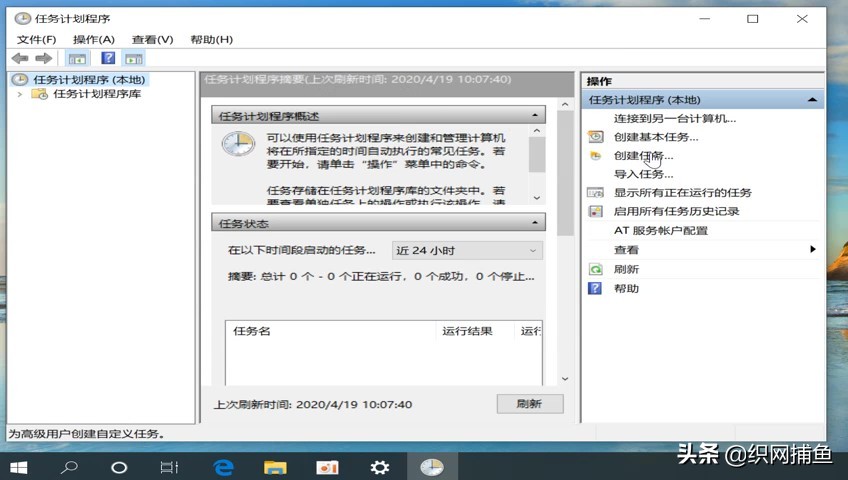The height and width of the screenshot is (480, 848).
Task: Collapse the 任务计划程序概述 section
Action: (x=534, y=115)
